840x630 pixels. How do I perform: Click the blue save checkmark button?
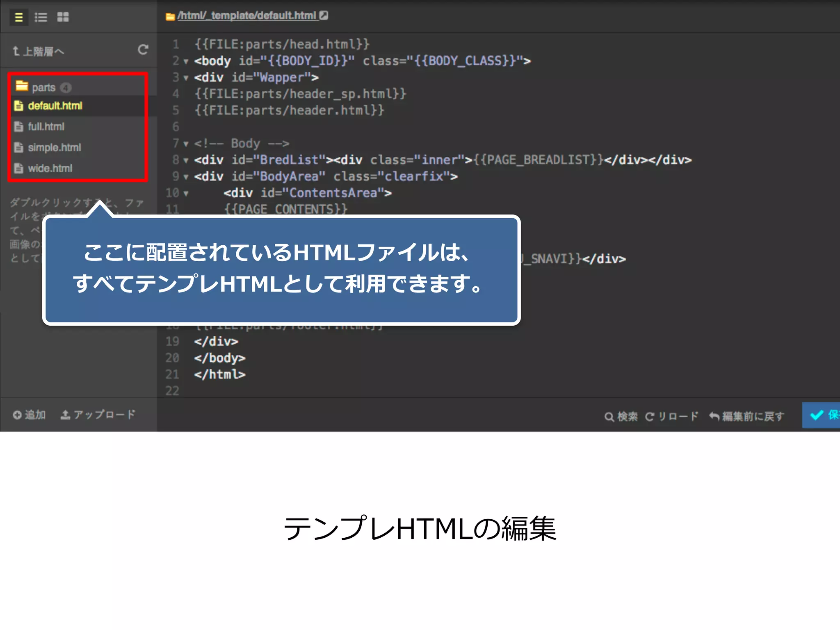pyautogui.click(x=821, y=415)
